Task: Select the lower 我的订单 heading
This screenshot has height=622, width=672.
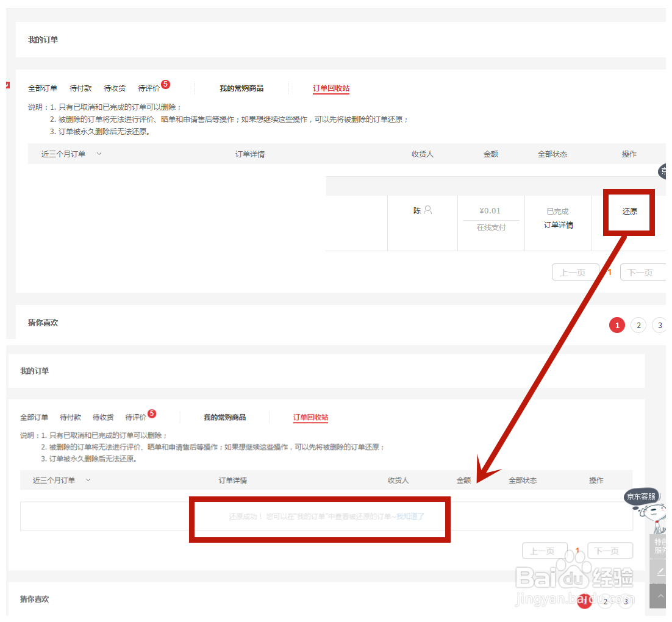Action: coord(34,371)
